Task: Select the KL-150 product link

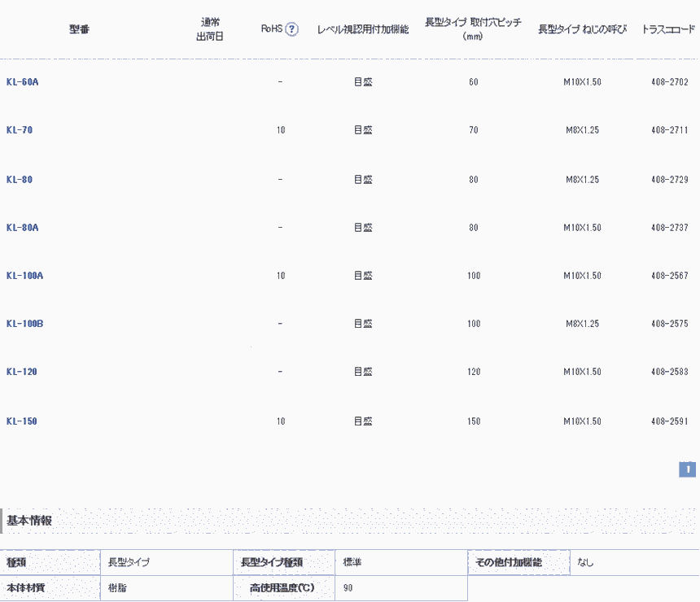Action: (22, 421)
